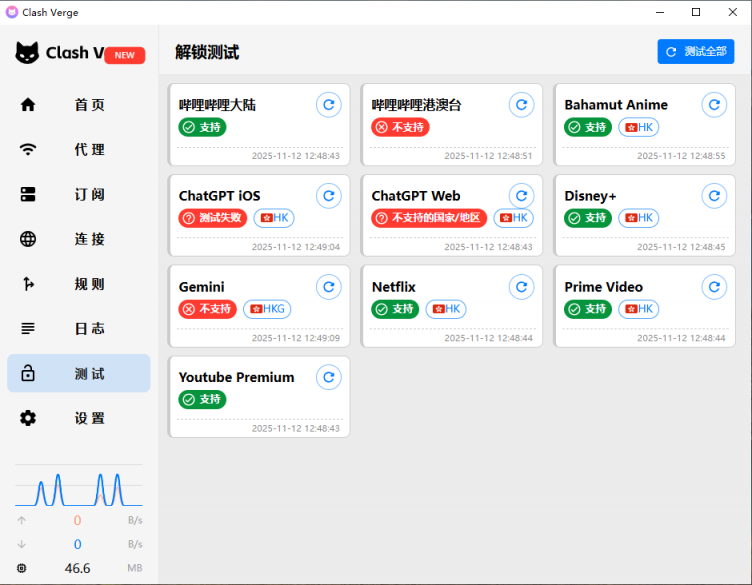Retest Netflix unlock status
This screenshot has width=752, height=585.
tap(521, 287)
